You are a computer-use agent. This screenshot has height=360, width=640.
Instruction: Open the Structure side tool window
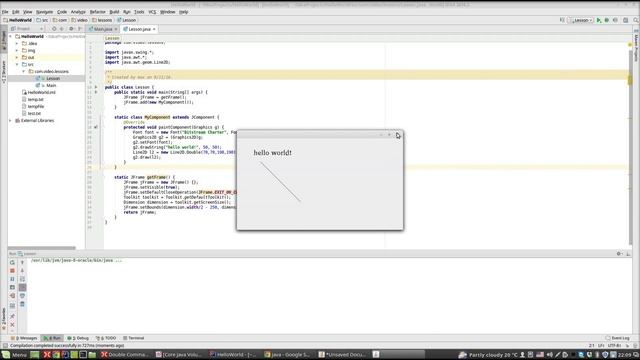pos(4,72)
